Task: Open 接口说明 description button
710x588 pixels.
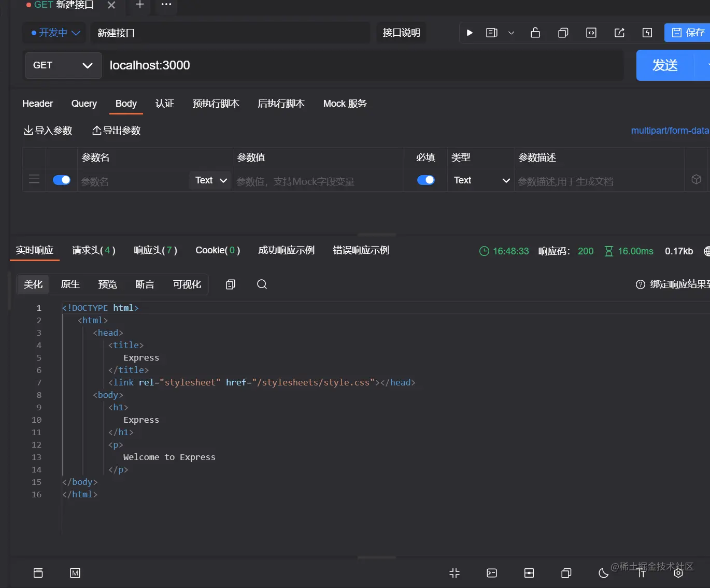Action: click(x=401, y=33)
